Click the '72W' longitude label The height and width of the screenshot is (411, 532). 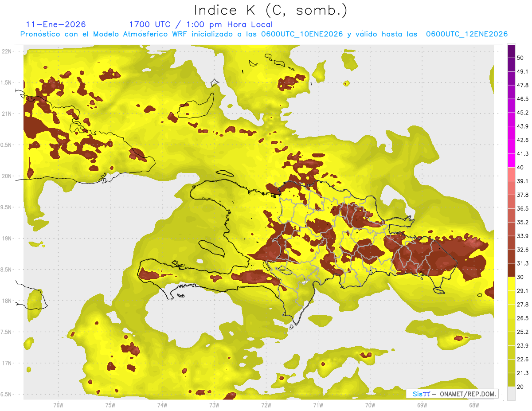(266, 405)
